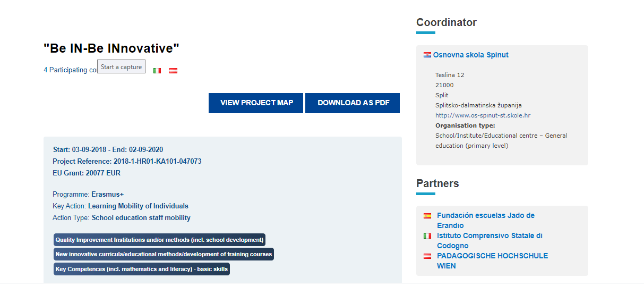The image size is (644, 286).
Task: Open Fundación escuelas Jado de Erandio partner
Action: (x=486, y=221)
